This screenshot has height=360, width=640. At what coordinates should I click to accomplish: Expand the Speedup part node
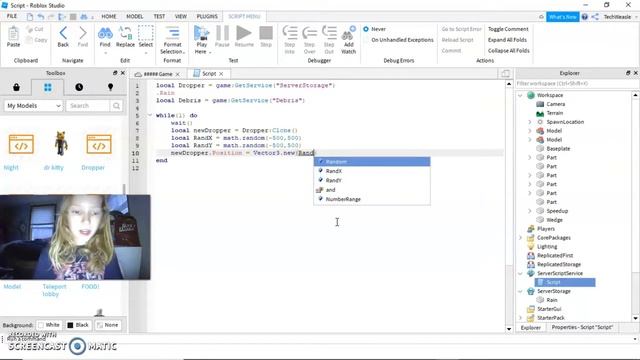[530, 211]
